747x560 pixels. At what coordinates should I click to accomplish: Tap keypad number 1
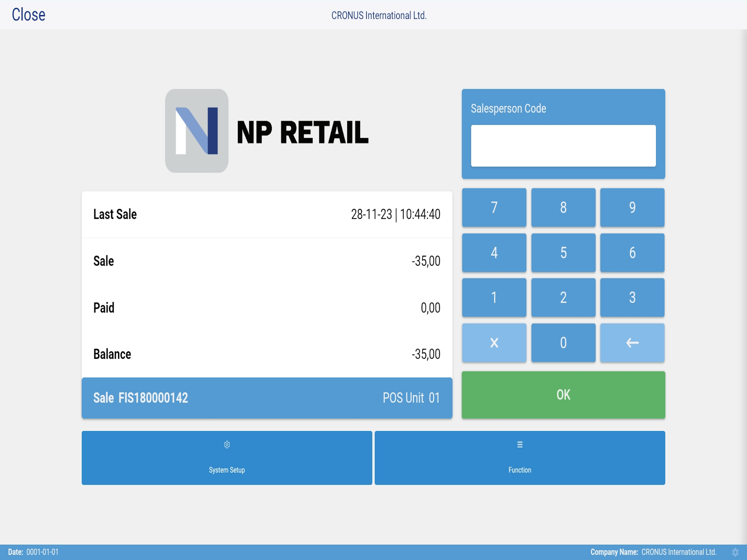(494, 297)
